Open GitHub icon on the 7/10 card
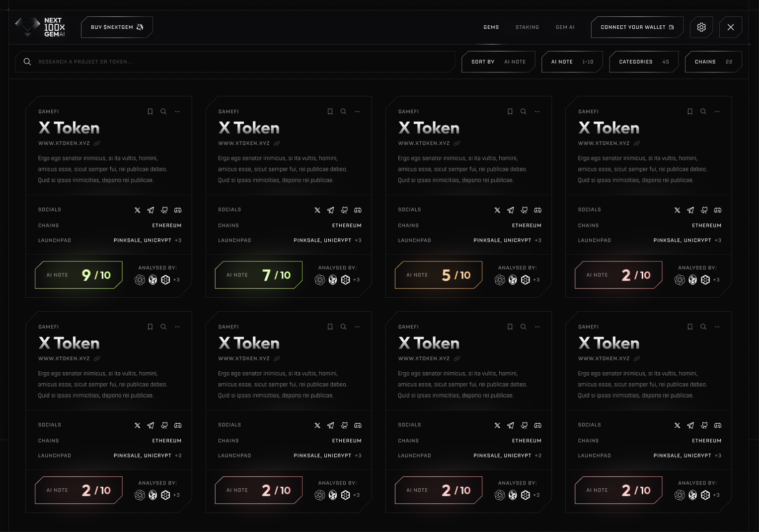 [x=344, y=210]
